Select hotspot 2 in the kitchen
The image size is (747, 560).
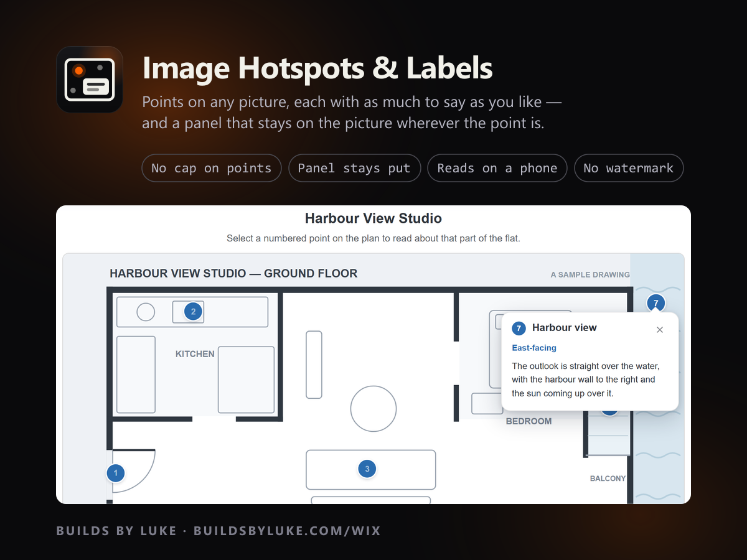[x=193, y=312]
